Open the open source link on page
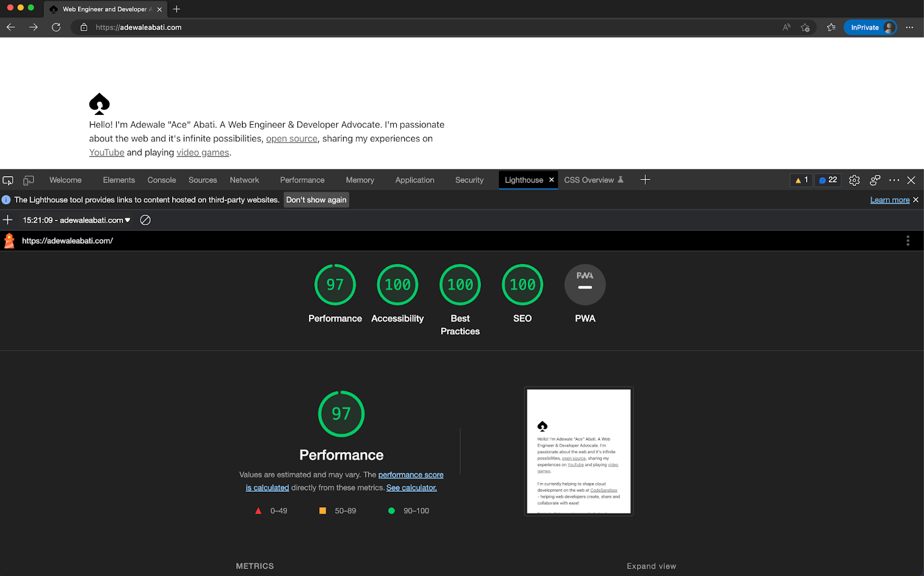924x576 pixels. pyautogui.click(x=292, y=139)
